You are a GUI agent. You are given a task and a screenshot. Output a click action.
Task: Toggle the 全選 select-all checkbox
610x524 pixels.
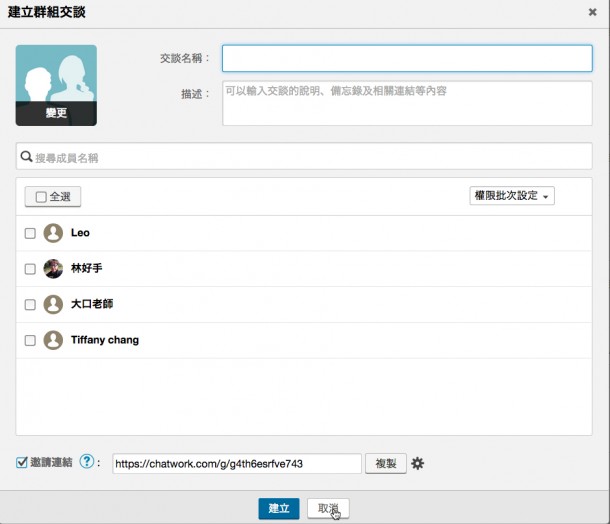41,197
